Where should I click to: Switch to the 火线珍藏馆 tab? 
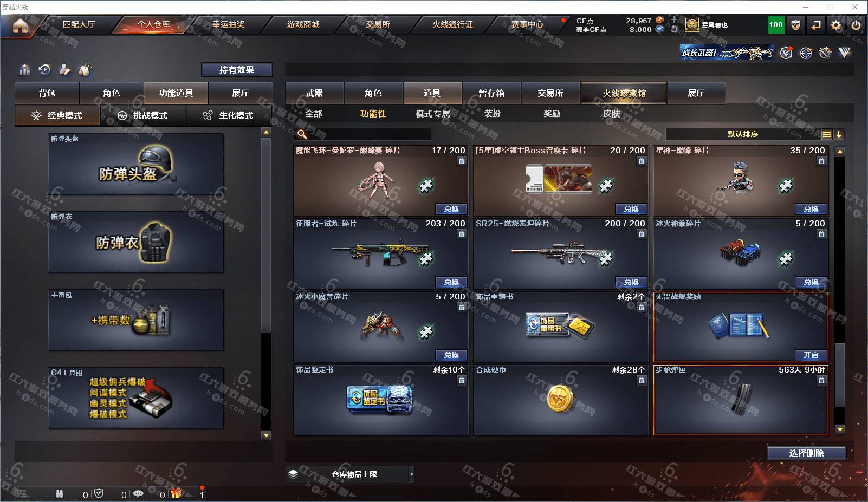pos(624,93)
